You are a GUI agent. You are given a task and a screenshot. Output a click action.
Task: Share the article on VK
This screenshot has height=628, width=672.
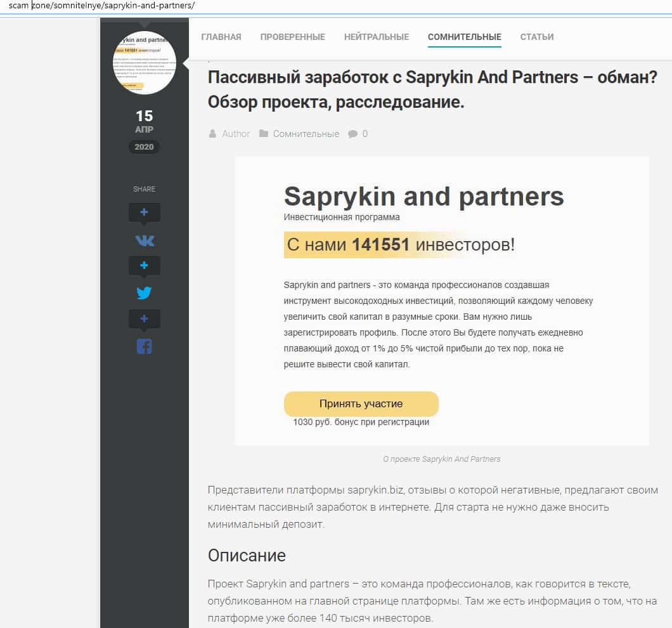point(145,240)
